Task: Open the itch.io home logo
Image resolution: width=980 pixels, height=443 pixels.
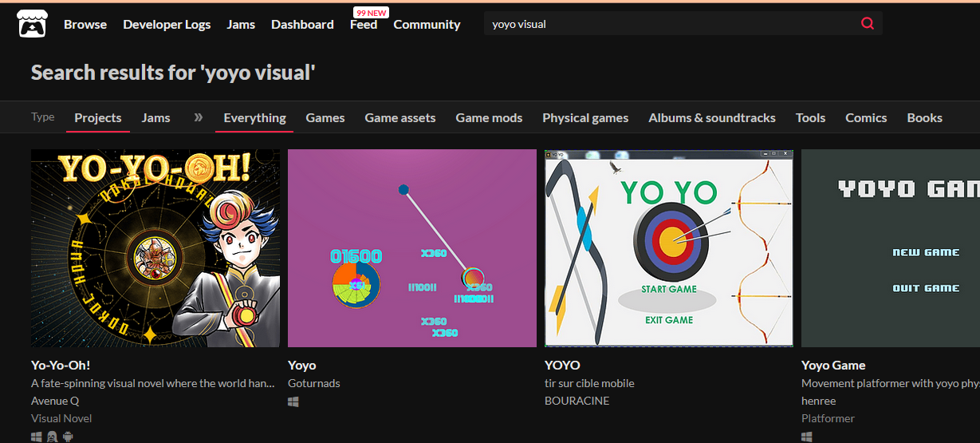Action: click(x=32, y=24)
